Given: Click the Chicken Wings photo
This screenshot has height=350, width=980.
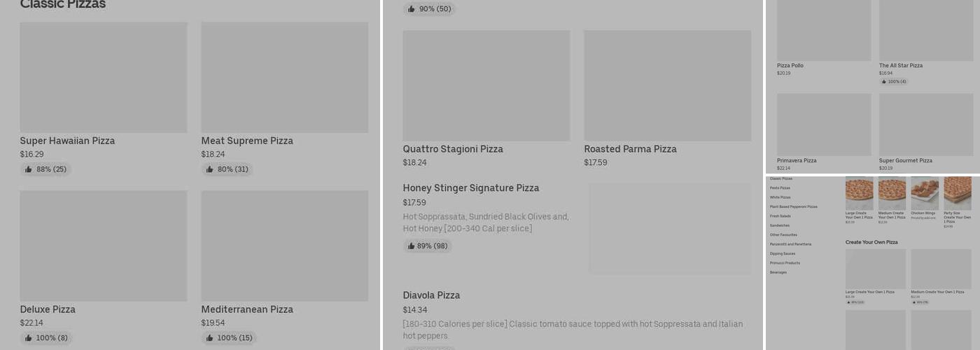Looking at the screenshot, I should pyautogui.click(x=925, y=193).
